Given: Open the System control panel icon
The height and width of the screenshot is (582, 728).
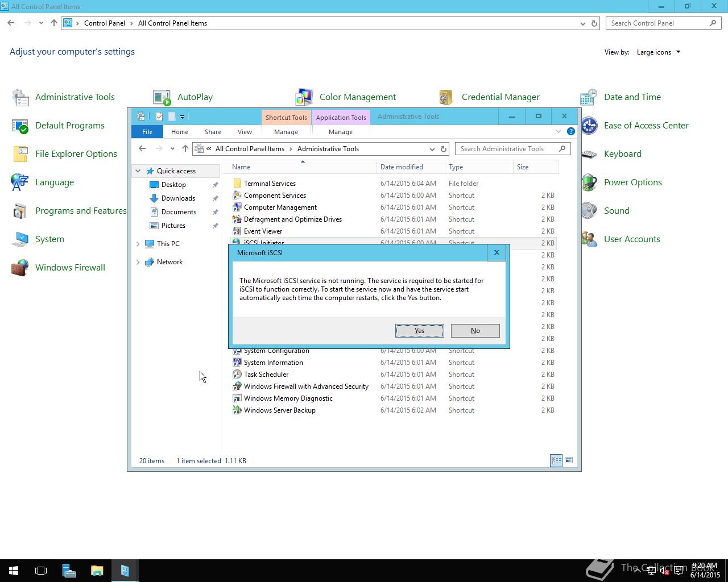Looking at the screenshot, I should tap(20, 239).
